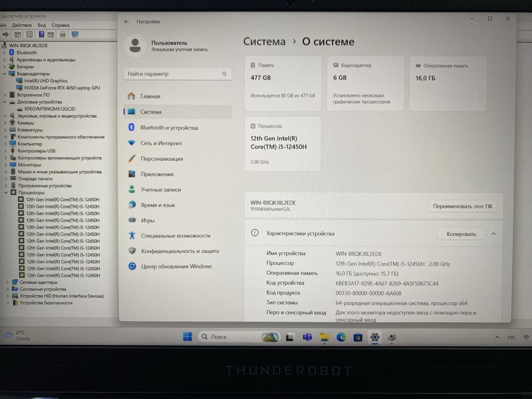Click the Процессор i5-12450H card

[x=282, y=144]
